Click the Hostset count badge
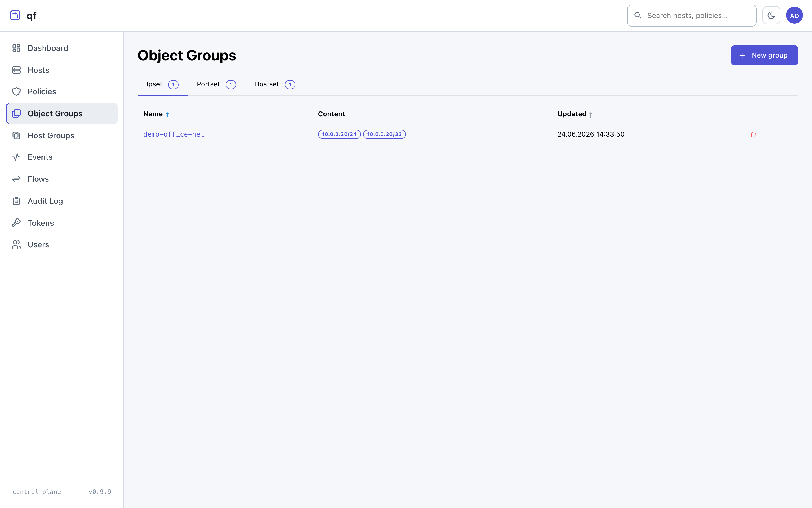812x508 pixels. tap(290, 85)
